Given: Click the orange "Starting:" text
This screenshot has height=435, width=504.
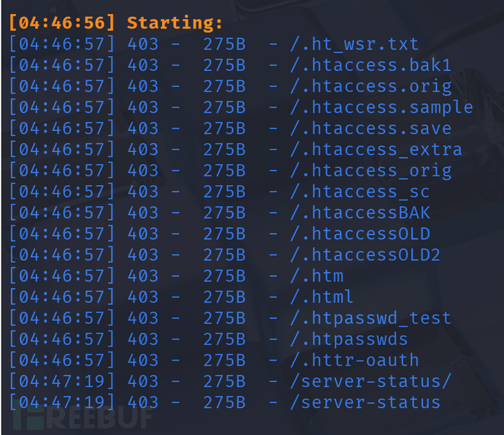Looking at the screenshot, I should (175, 23).
